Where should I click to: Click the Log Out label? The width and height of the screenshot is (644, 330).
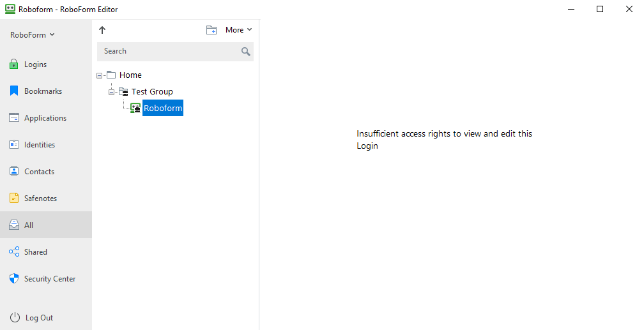point(39,318)
